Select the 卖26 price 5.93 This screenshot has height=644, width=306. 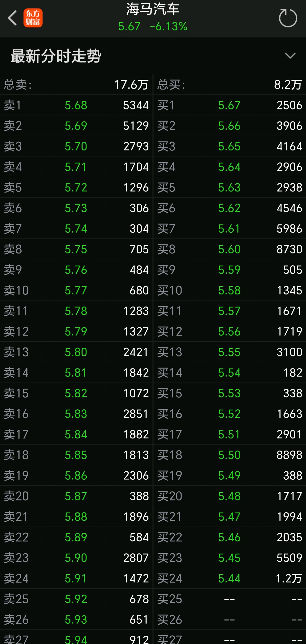(x=76, y=620)
